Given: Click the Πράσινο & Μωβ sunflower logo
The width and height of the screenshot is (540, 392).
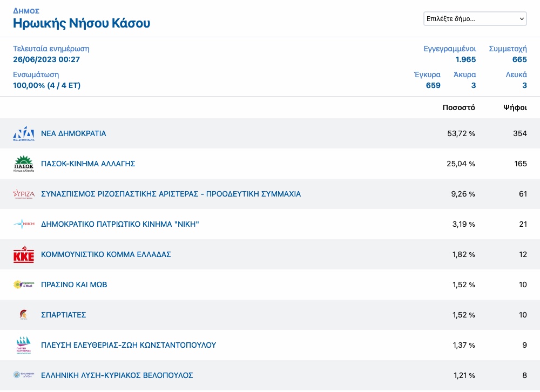Looking at the screenshot, I should pyautogui.click(x=24, y=285).
